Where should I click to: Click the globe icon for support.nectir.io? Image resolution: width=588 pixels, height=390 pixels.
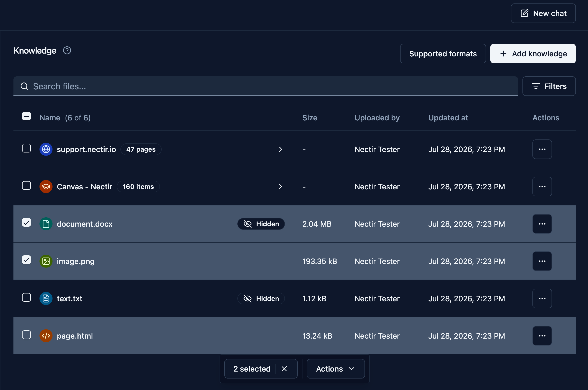click(x=46, y=149)
